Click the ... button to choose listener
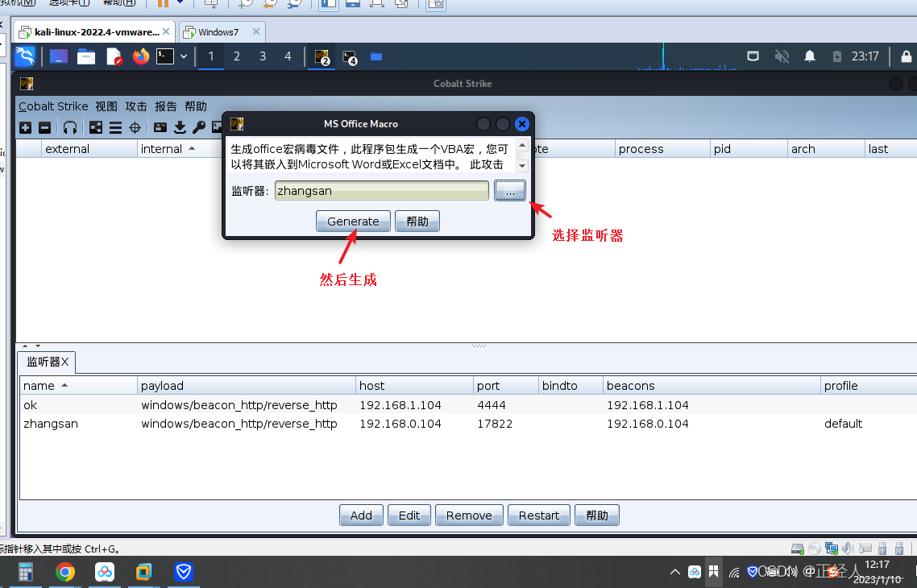The width and height of the screenshot is (917, 588). point(510,191)
